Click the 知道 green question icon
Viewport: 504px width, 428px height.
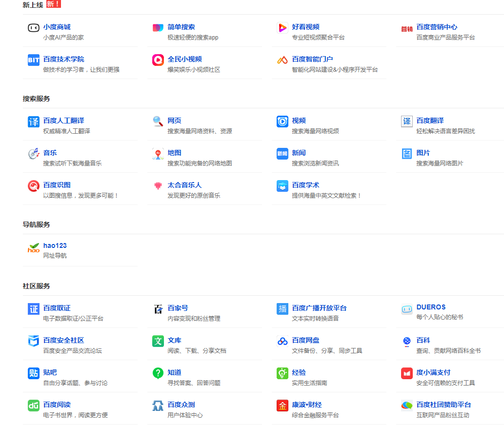(x=158, y=373)
